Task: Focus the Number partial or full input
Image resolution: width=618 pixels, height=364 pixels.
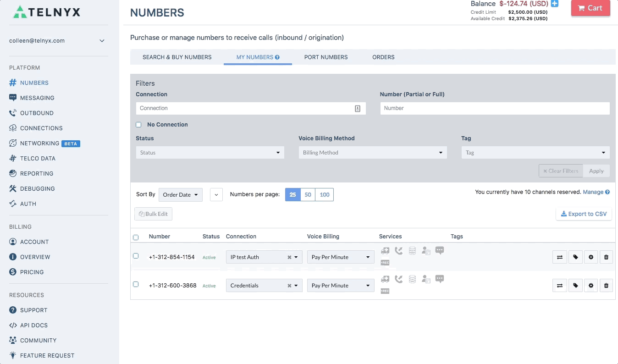Action: click(495, 109)
